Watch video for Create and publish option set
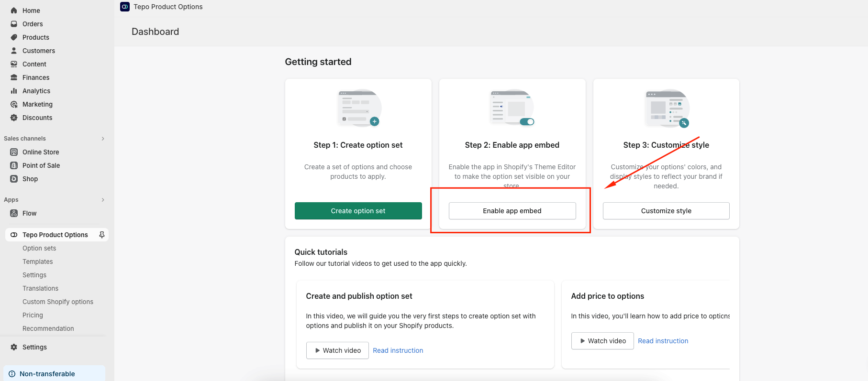Image resolution: width=868 pixels, height=381 pixels. [337, 350]
